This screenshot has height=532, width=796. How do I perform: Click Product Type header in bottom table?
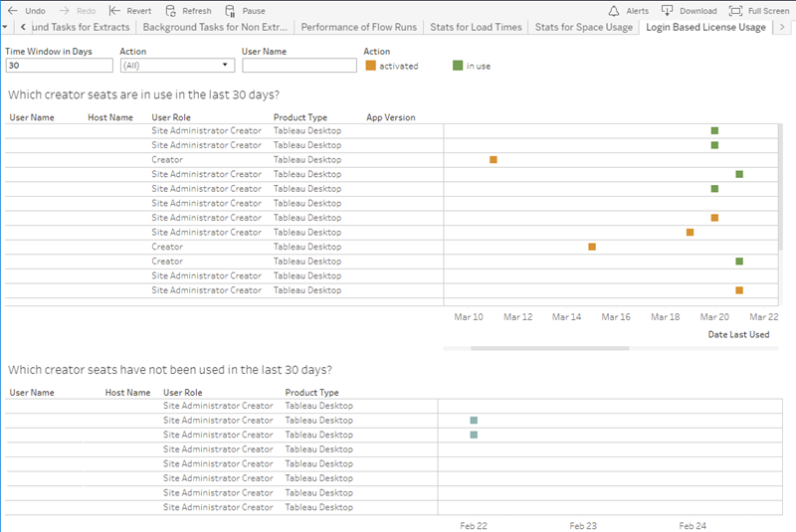[x=311, y=393]
